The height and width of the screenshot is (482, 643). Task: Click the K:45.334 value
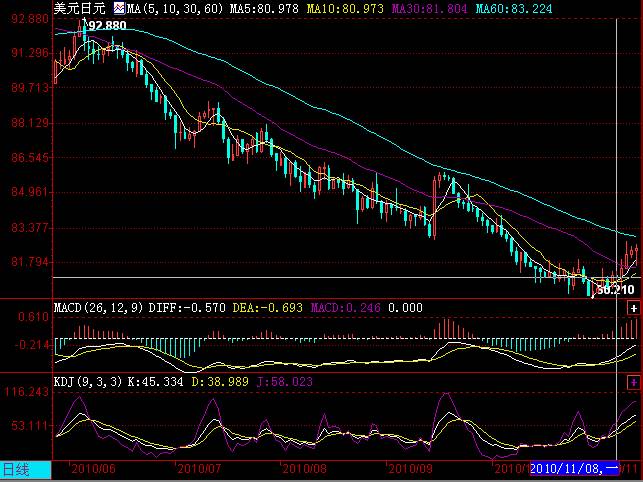point(155,382)
